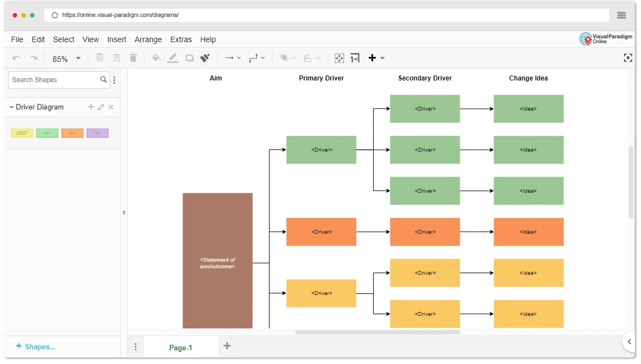The width and height of the screenshot is (641, 364).
Task: Expand connection arrow dropdown caret
Action: point(239,59)
